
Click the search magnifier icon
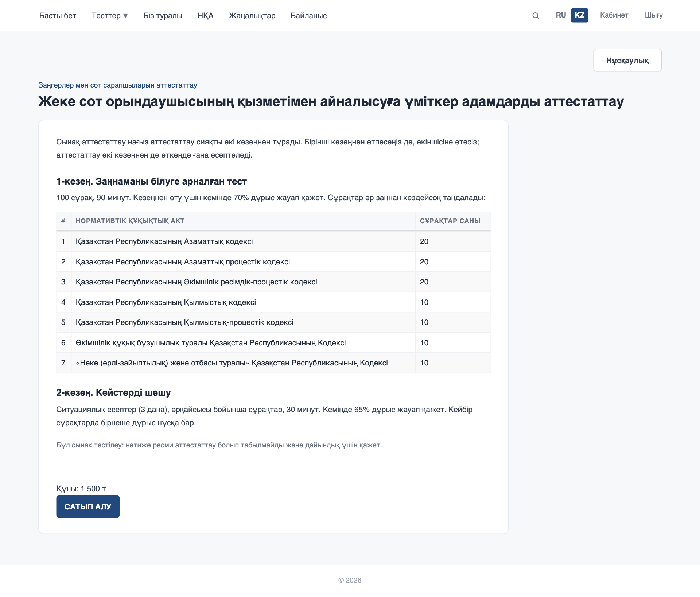[535, 15]
